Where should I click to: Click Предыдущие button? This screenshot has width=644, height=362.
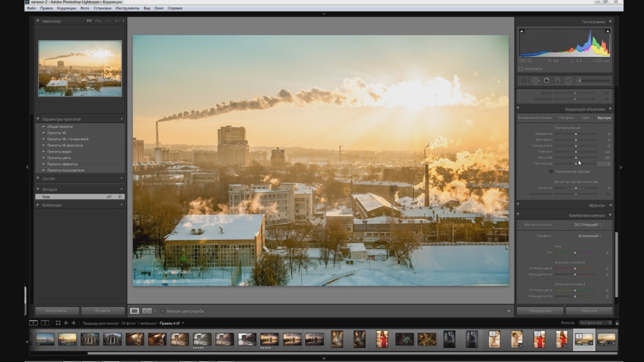(540, 311)
